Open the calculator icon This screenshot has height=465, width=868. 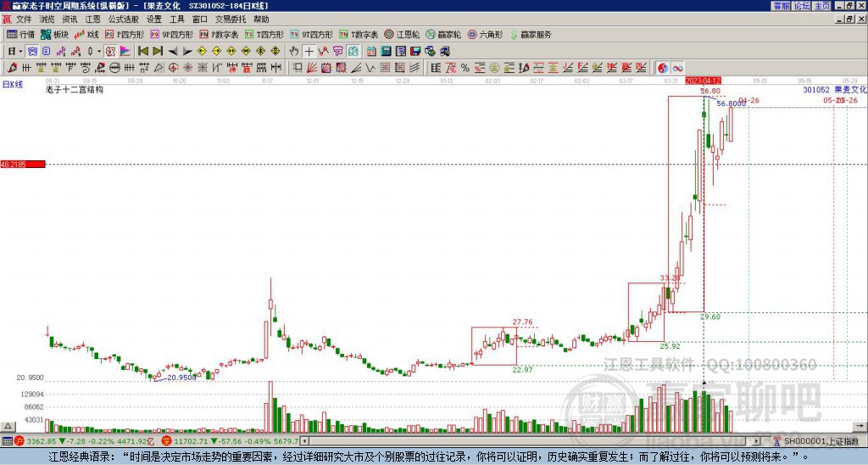coord(386,52)
